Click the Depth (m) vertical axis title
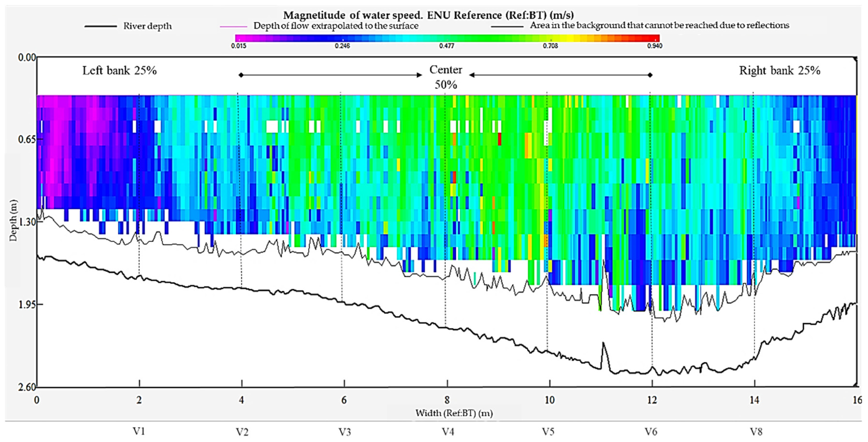This screenshot has width=868, height=442. click(13, 221)
